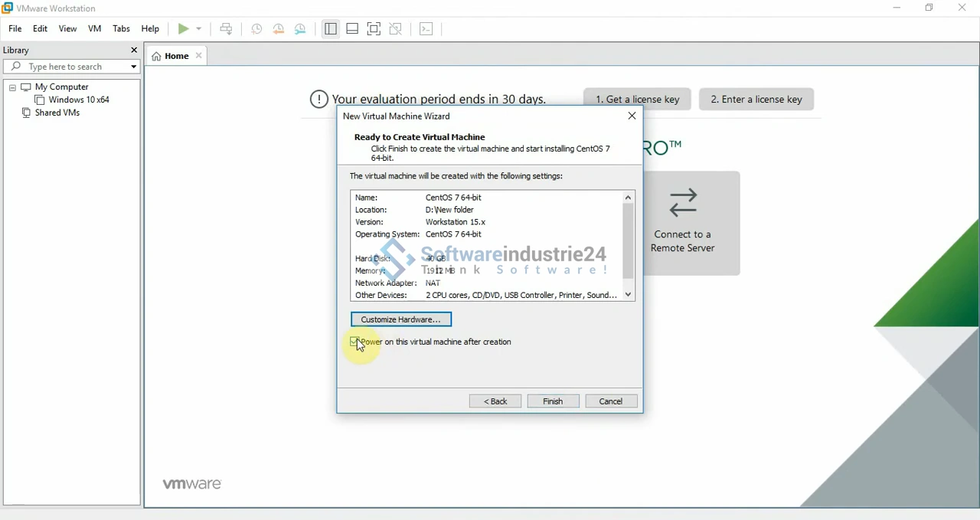Select Windows 10 x64 in the library
The height and width of the screenshot is (520, 980).
[x=79, y=100]
